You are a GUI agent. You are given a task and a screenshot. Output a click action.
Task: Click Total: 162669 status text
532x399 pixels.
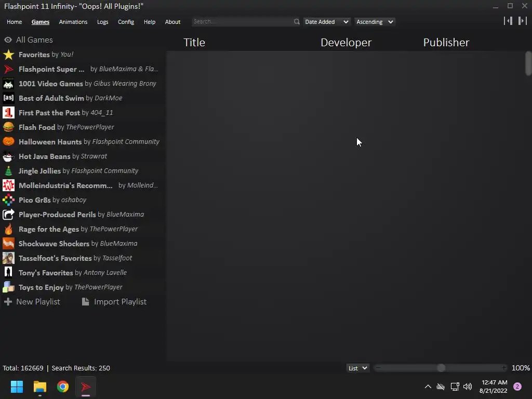[x=23, y=368]
